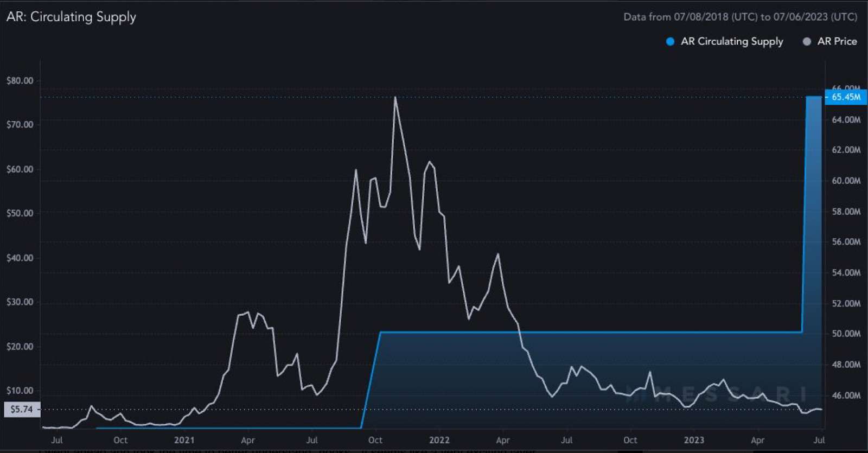
Task: Toggle the AR Circulating Supply legend entry
Action: [724, 41]
